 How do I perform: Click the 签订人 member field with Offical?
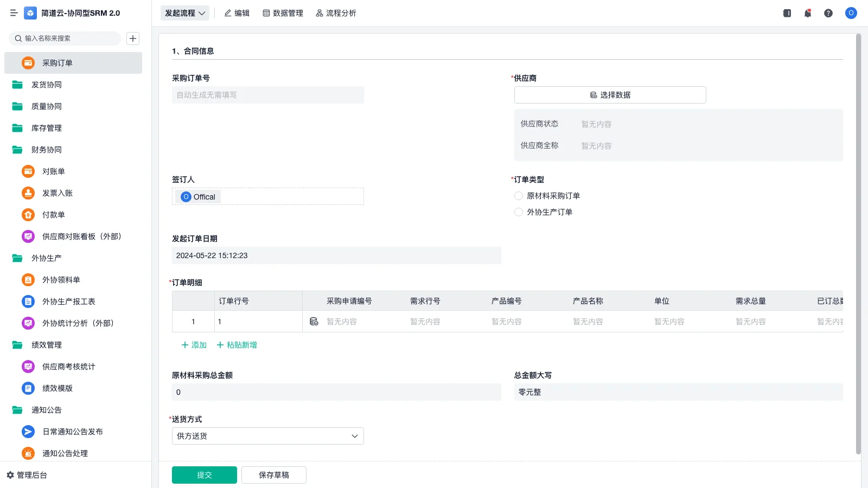[268, 196]
